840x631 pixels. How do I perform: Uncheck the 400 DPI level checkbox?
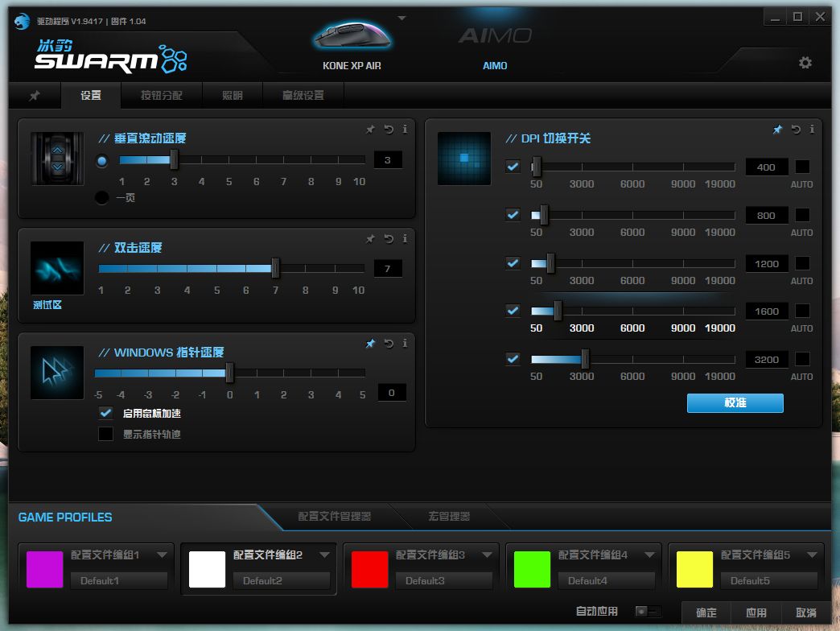tap(513, 167)
